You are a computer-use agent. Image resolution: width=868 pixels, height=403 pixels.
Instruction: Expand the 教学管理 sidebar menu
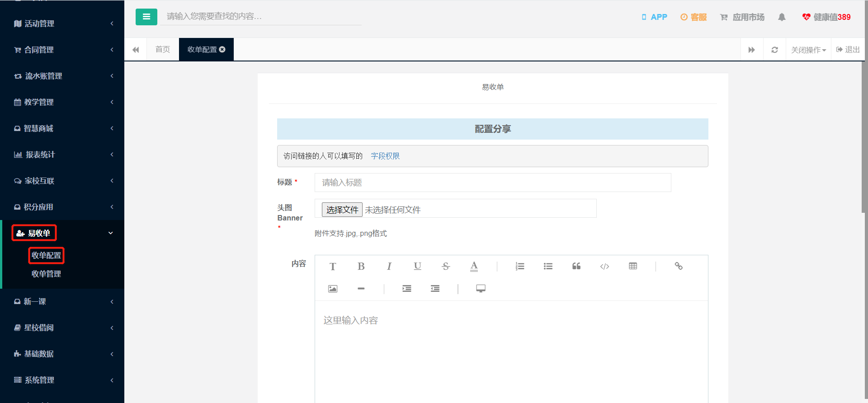[x=62, y=102]
